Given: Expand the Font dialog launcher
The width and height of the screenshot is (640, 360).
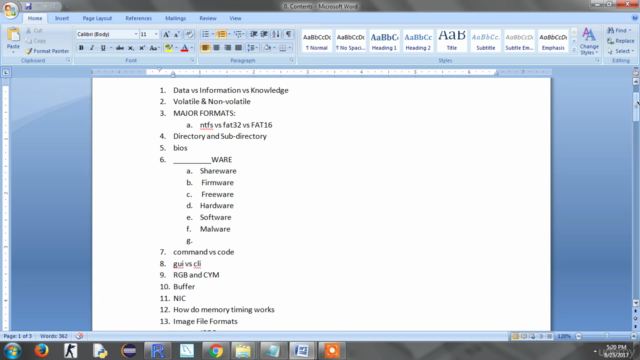Looking at the screenshot, I should (192, 60).
